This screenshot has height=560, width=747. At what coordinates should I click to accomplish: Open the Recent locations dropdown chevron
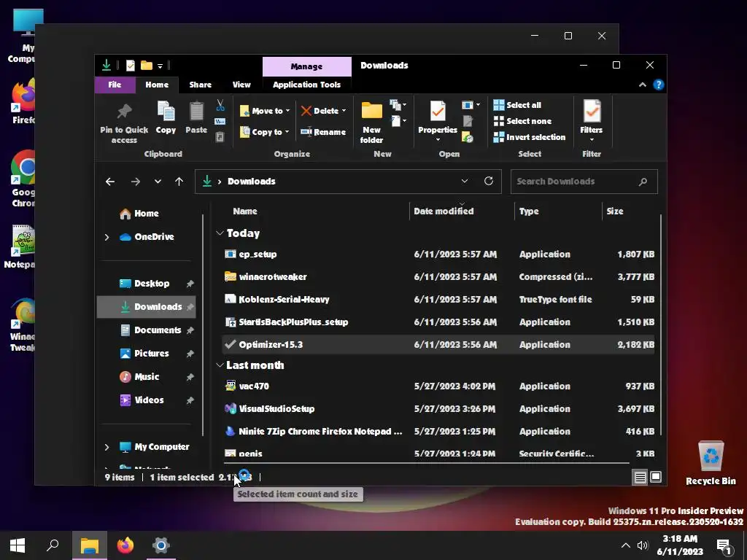coord(158,182)
